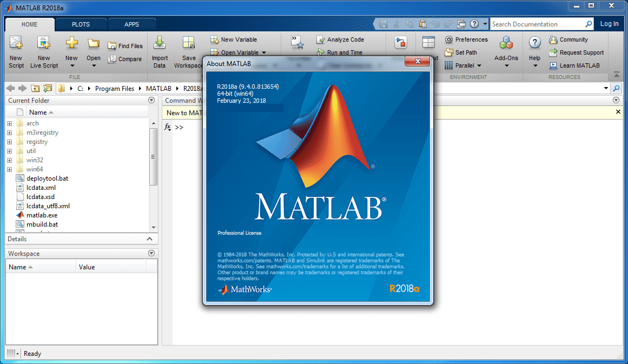Switch to the APPS tab
Screen dimensions: 628x364
click(x=132, y=24)
